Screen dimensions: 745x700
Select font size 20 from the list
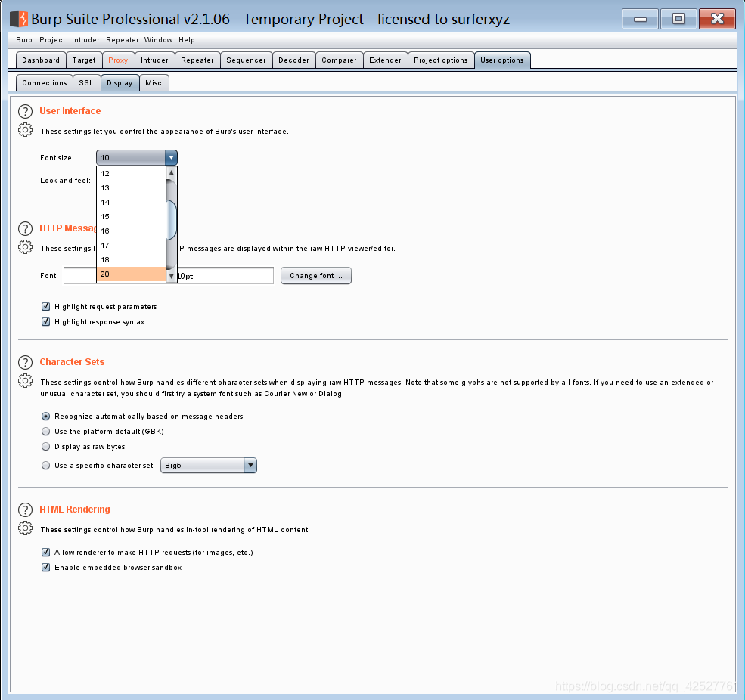click(130, 274)
